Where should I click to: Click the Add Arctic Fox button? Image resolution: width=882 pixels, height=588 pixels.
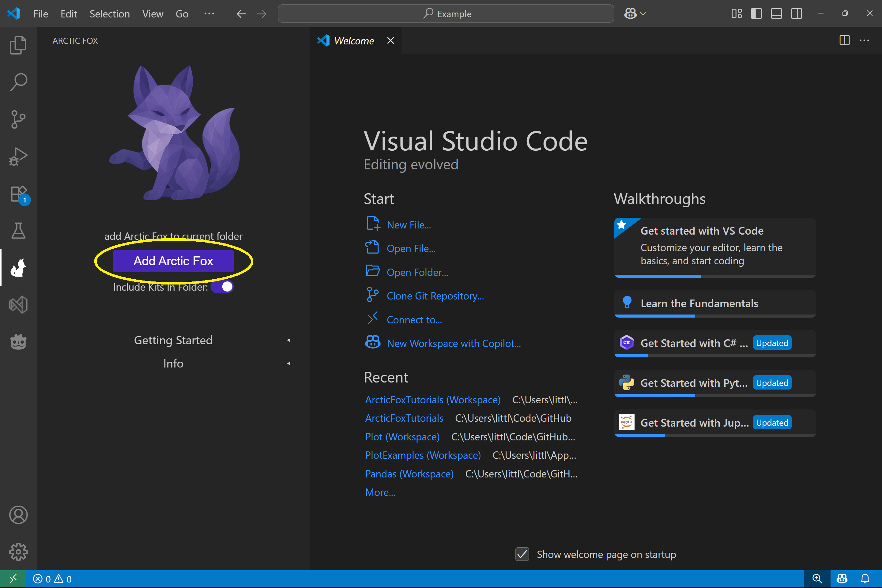(x=173, y=261)
